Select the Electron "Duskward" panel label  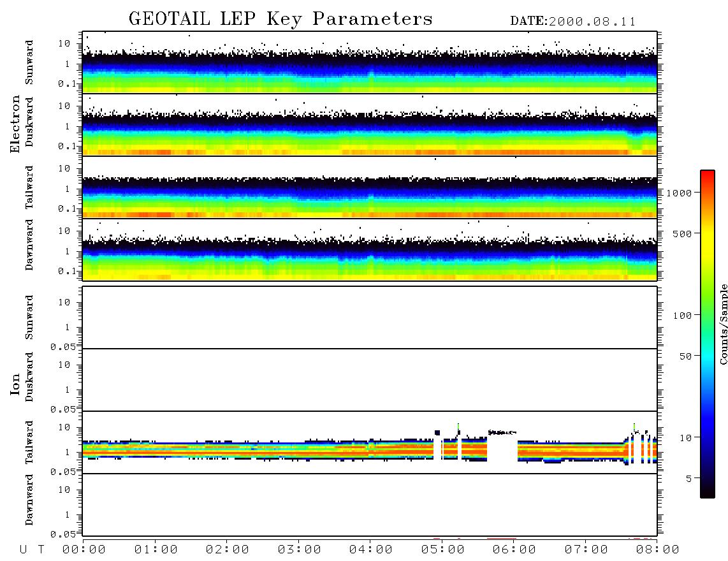(x=29, y=122)
